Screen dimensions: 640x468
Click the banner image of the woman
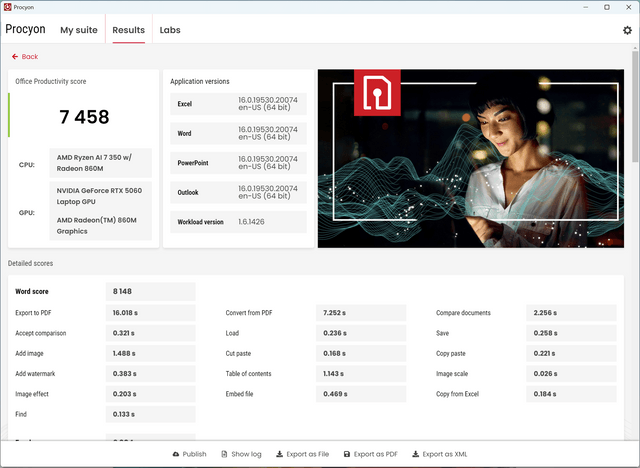point(471,158)
